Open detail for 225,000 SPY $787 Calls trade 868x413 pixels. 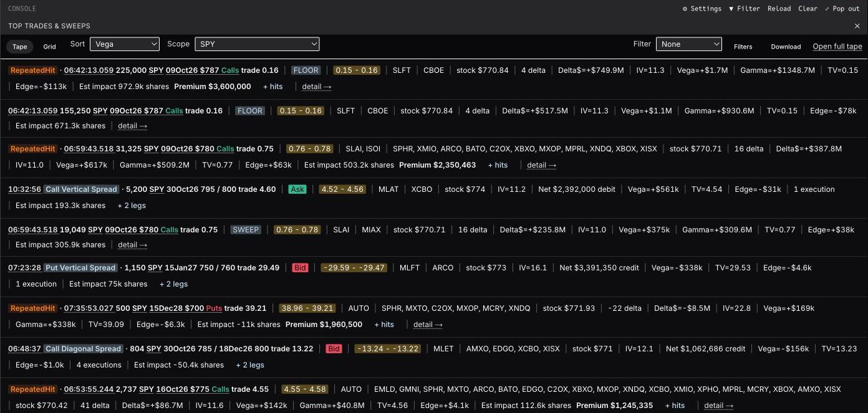click(x=317, y=87)
